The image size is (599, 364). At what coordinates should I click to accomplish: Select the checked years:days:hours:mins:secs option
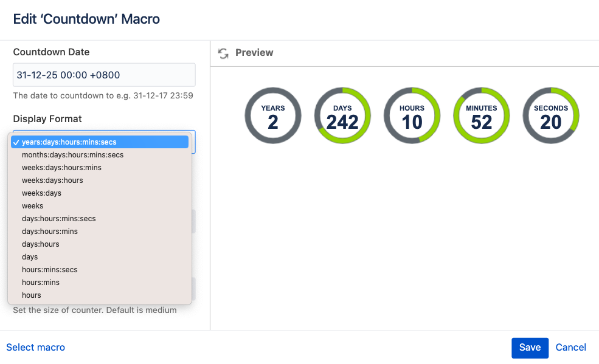69,142
